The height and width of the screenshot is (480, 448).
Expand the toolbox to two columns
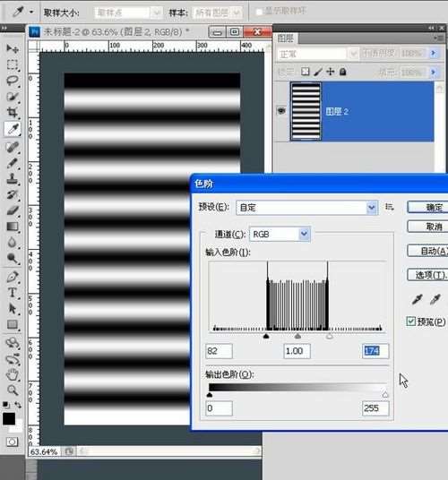pyautogui.click(x=4, y=28)
